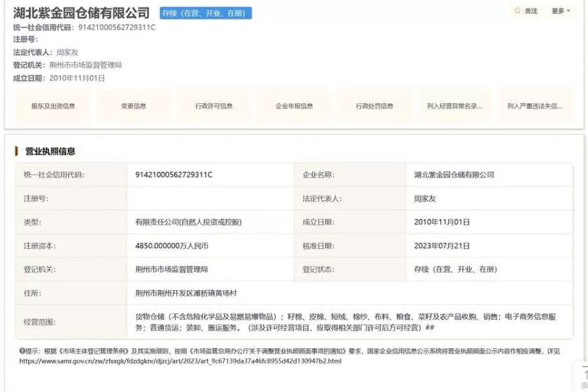The width and height of the screenshot is (588, 392).
Task: Click 成立日期 value in license table
Action: point(442,222)
